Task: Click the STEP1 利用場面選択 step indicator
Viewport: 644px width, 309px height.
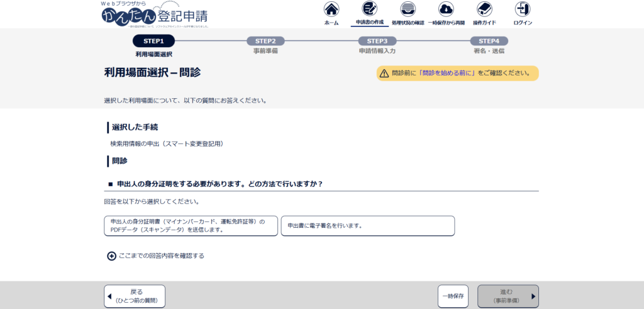Action: tap(153, 41)
